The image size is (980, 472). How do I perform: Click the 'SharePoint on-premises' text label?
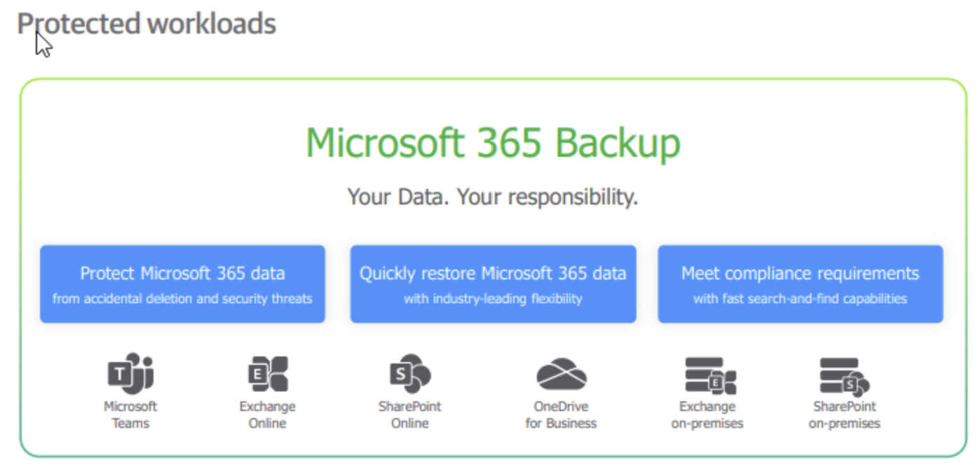tap(845, 415)
